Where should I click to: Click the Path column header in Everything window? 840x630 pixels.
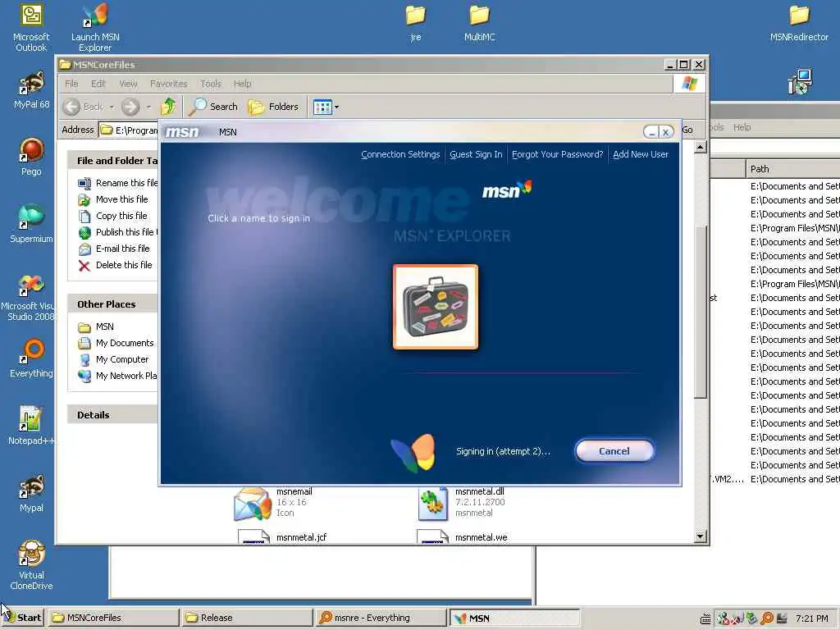coord(793,169)
